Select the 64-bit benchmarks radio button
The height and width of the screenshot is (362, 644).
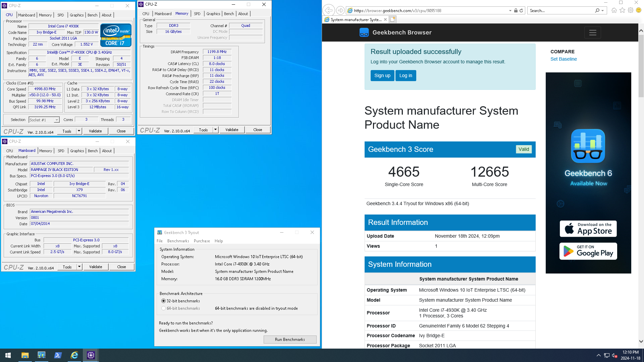pos(164,308)
